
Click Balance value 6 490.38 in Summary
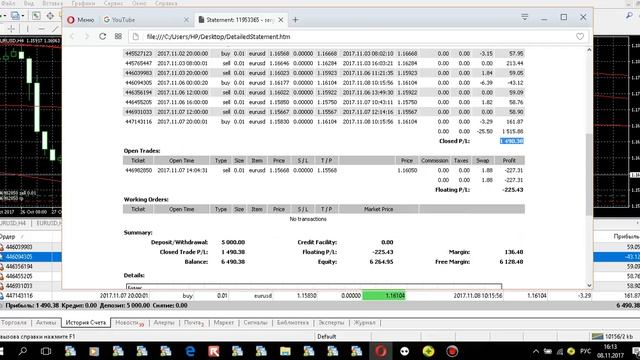click(x=233, y=262)
